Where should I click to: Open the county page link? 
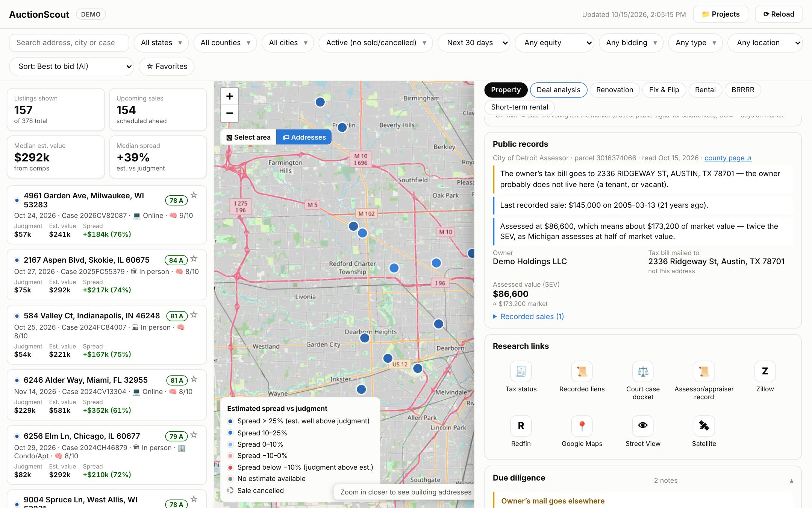[x=728, y=158]
